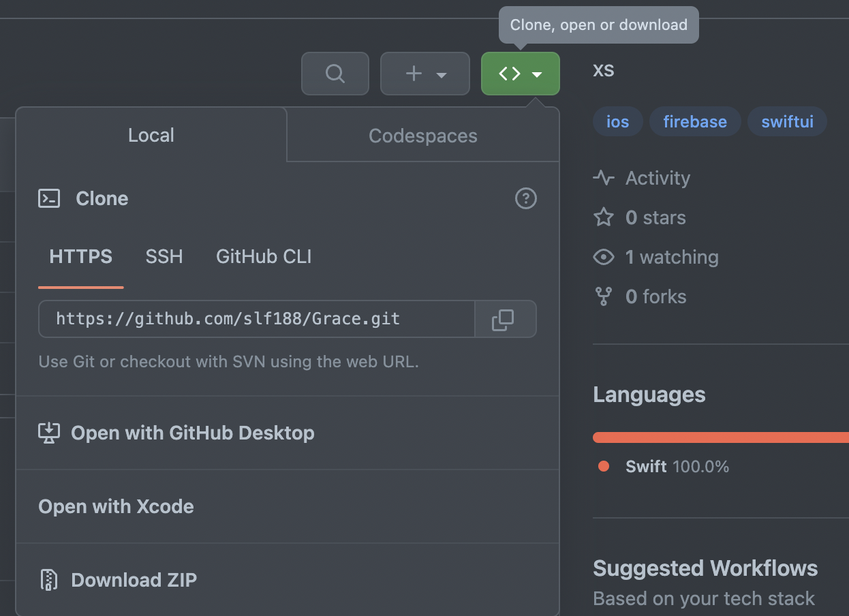Click the search magnifier button
The image size is (849, 616).
335,74
